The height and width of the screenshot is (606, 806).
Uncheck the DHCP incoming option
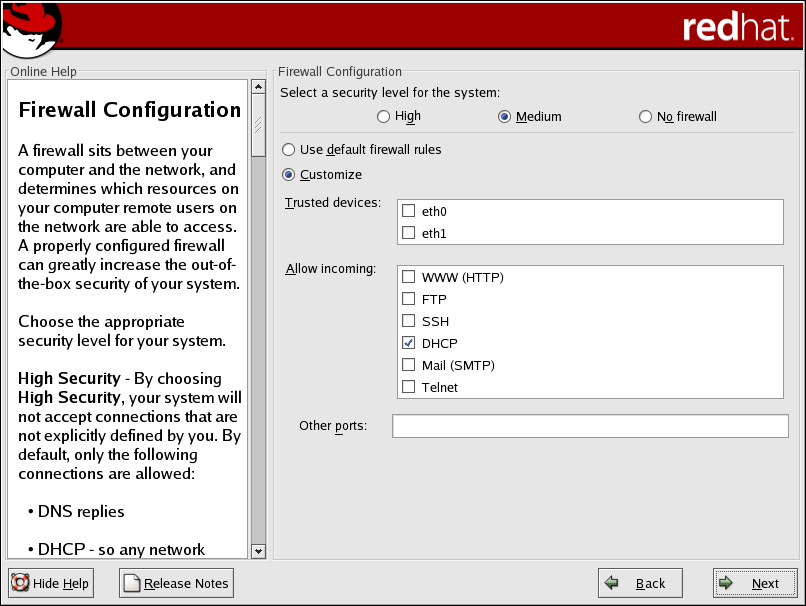[408, 343]
